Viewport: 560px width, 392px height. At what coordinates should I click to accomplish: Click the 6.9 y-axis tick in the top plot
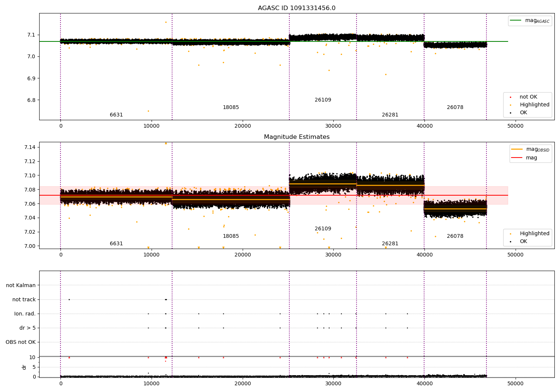click(31, 78)
